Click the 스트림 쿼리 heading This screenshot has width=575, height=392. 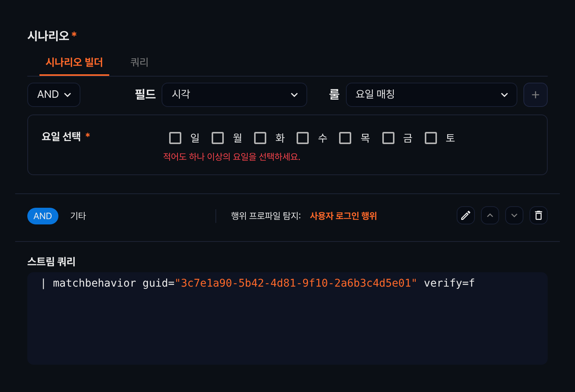click(x=52, y=262)
